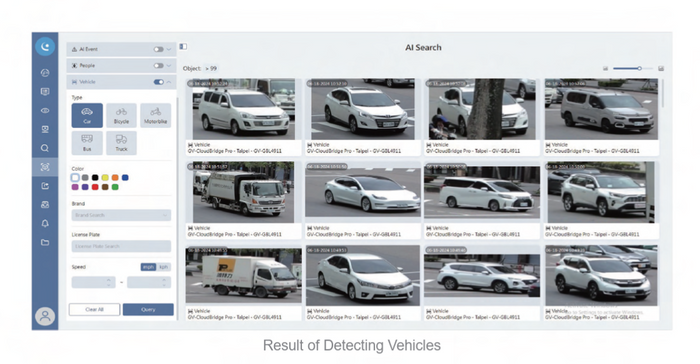Click the AI Search page title
700x364 pixels.
(423, 47)
